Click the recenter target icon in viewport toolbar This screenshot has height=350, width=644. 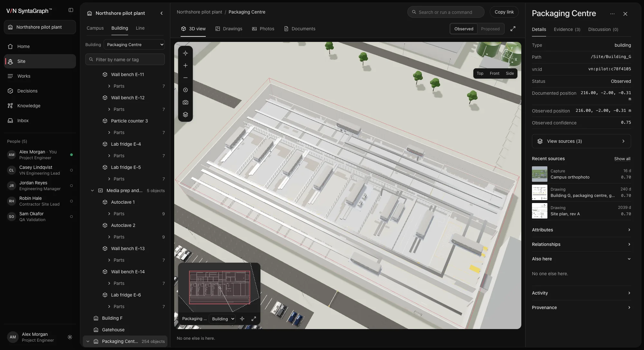click(x=185, y=53)
